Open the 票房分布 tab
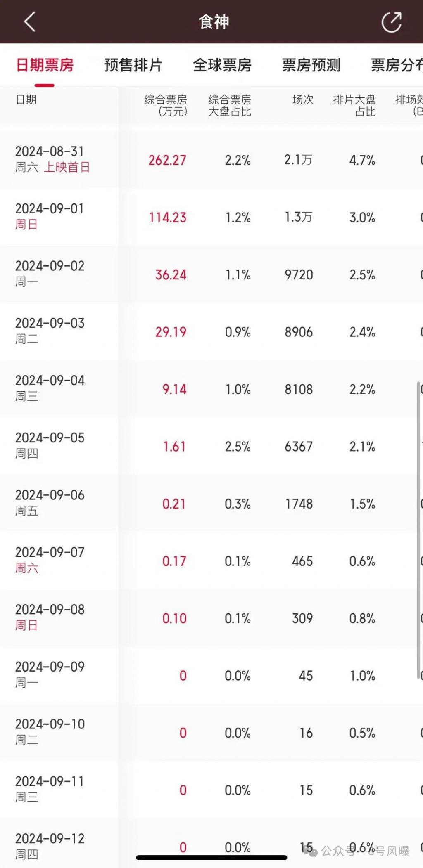Image resolution: width=423 pixels, height=868 pixels. [x=397, y=65]
